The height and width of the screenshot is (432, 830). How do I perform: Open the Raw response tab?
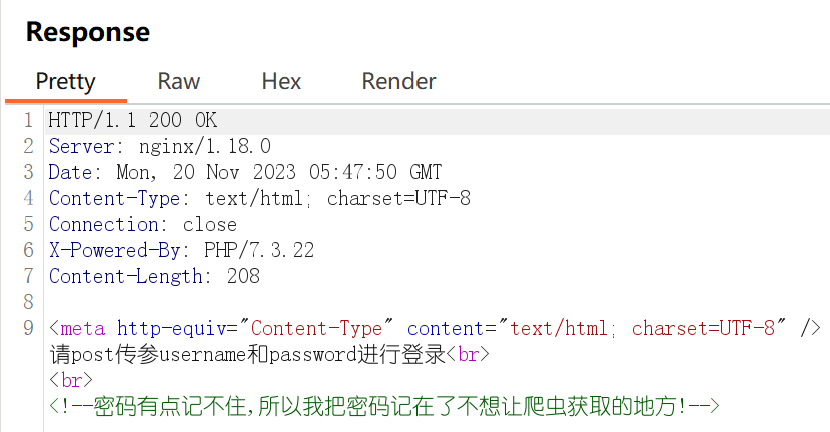point(179,81)
